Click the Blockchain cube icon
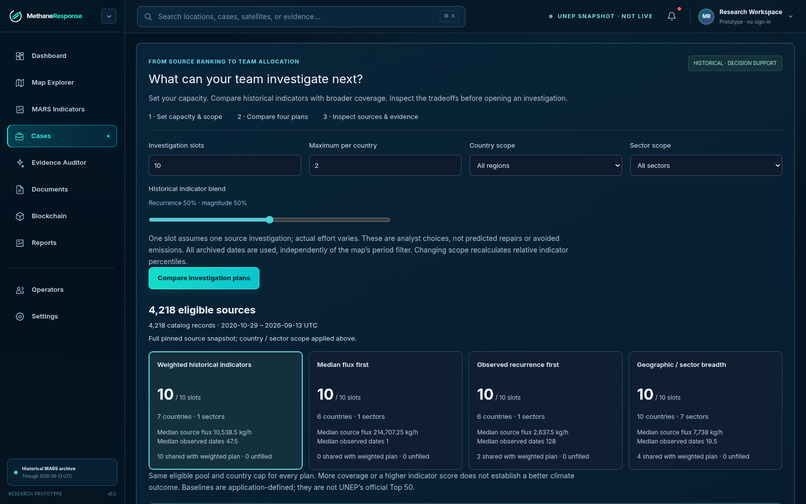The image size is (806, 504). click(20, 216)
